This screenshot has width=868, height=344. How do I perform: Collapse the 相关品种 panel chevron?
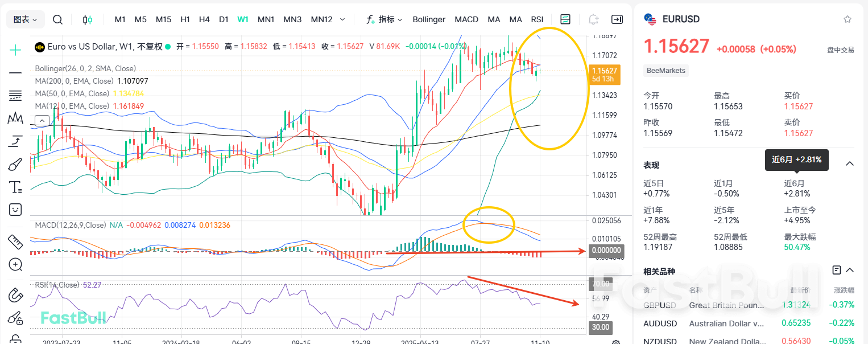click(850, 270)
